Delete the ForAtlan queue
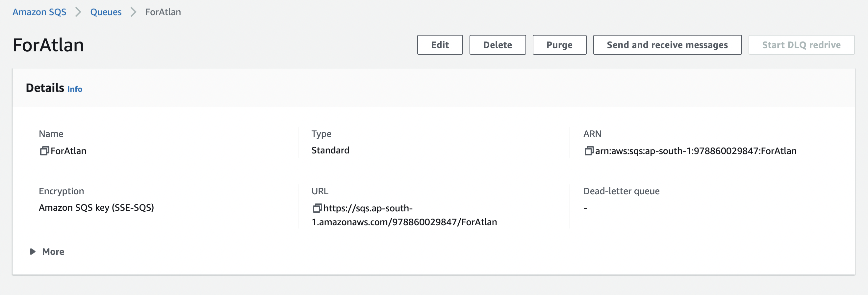This screenshot has height=295, width=868. [497, 45]
